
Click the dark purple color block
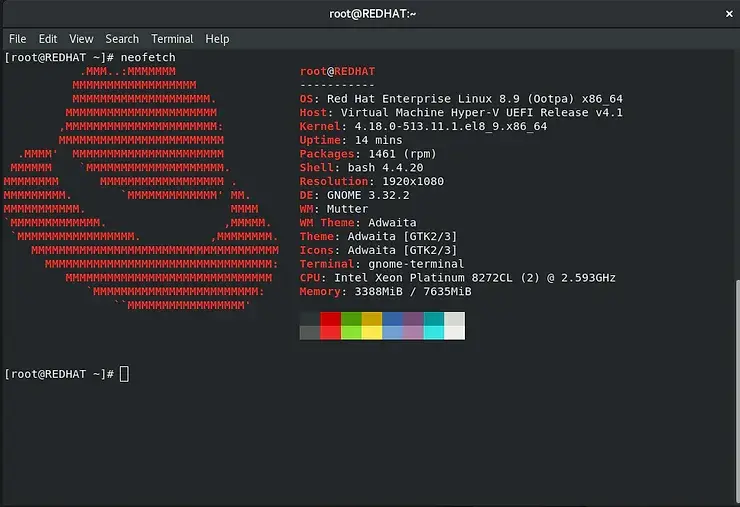click(x=413, y=319)
